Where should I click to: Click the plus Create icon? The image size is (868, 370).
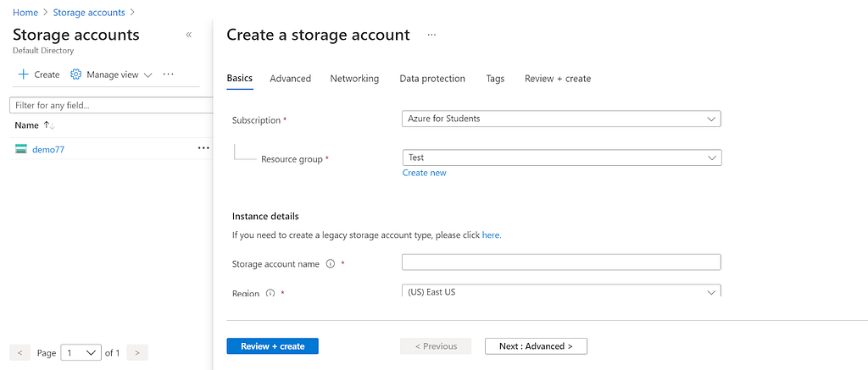(x=23, y=75)
